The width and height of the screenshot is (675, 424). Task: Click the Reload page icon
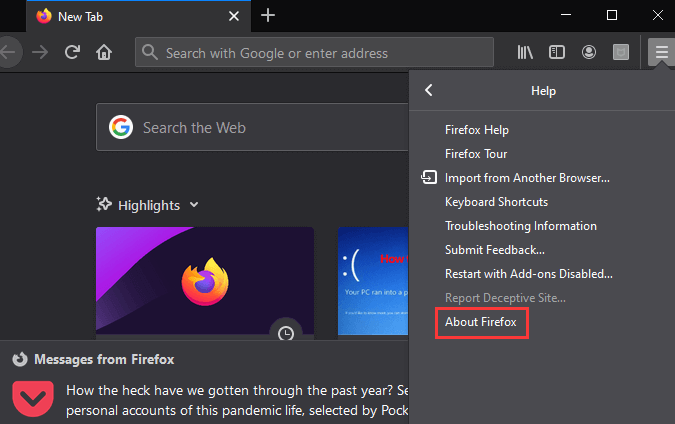72,52
